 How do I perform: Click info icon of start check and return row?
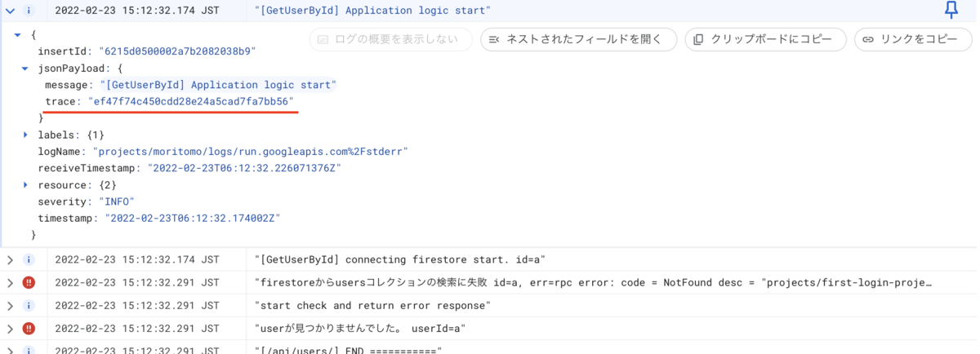tap(29, 306)
